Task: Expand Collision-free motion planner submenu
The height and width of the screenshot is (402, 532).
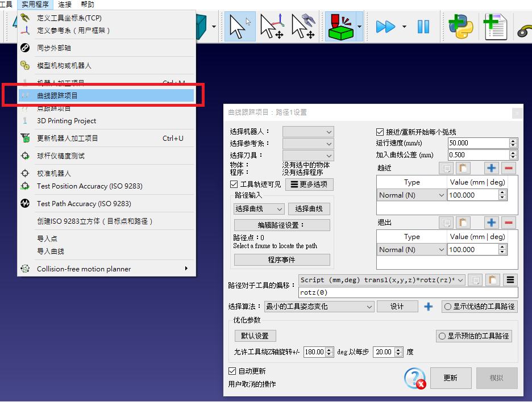Action: pos(106,269)
